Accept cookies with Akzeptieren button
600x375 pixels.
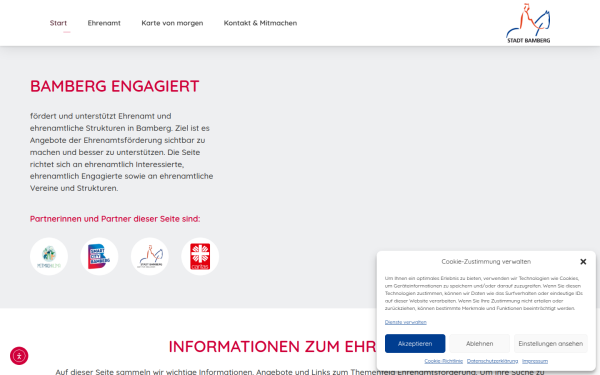coord(415,344)
